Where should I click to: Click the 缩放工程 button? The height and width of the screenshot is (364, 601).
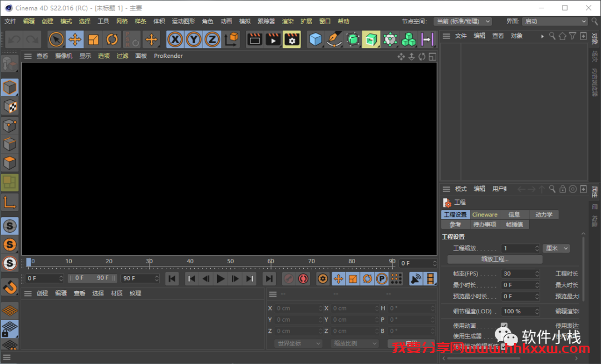pyautogui.click(x=495, y=259)
